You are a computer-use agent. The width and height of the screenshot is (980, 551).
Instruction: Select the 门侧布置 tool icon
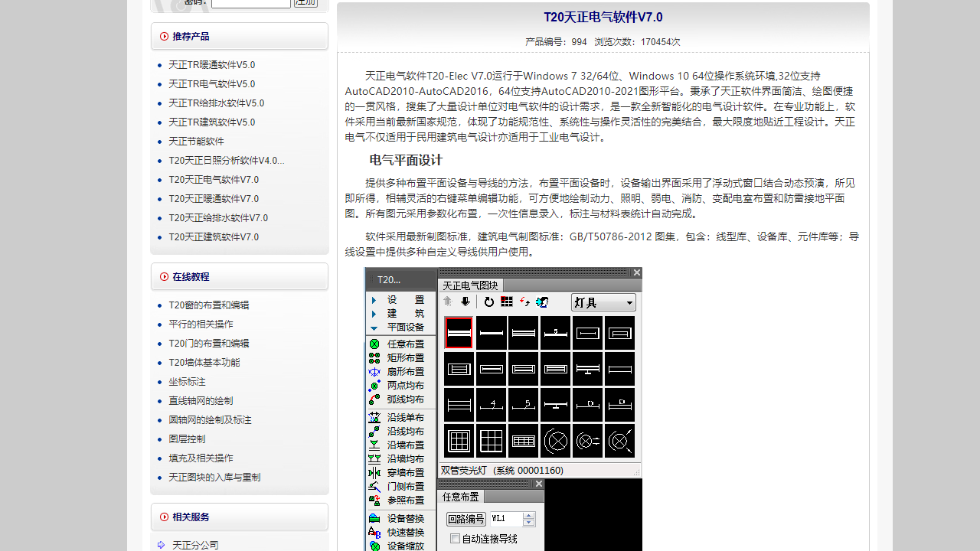tap(374, 487)
